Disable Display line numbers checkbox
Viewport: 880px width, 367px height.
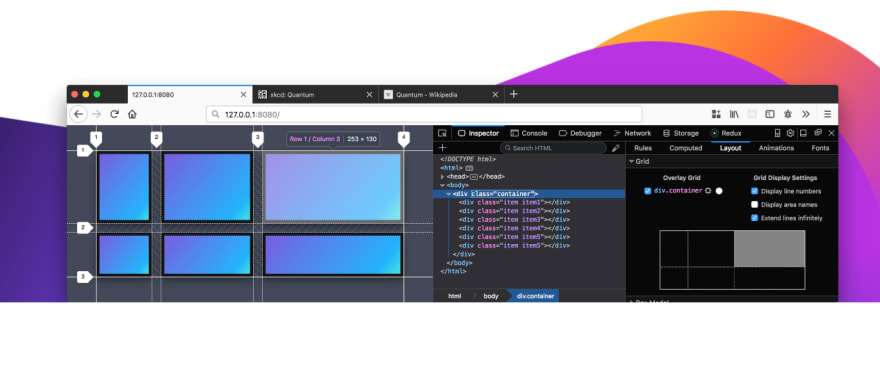(x=754, y=191)
